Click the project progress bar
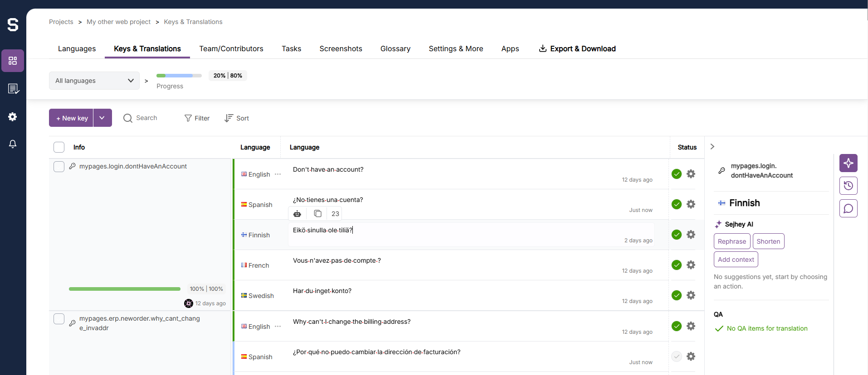 [x=179, y=76]
